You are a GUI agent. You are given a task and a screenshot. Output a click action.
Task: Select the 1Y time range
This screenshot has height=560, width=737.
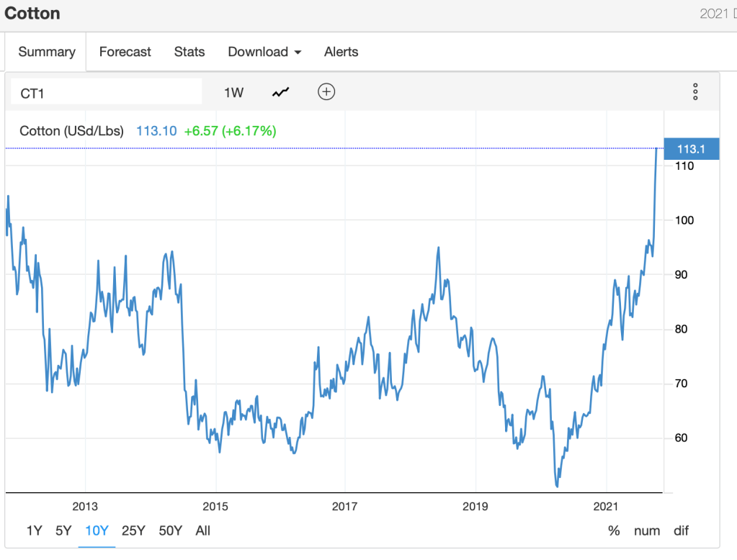[x=34, y=530]
